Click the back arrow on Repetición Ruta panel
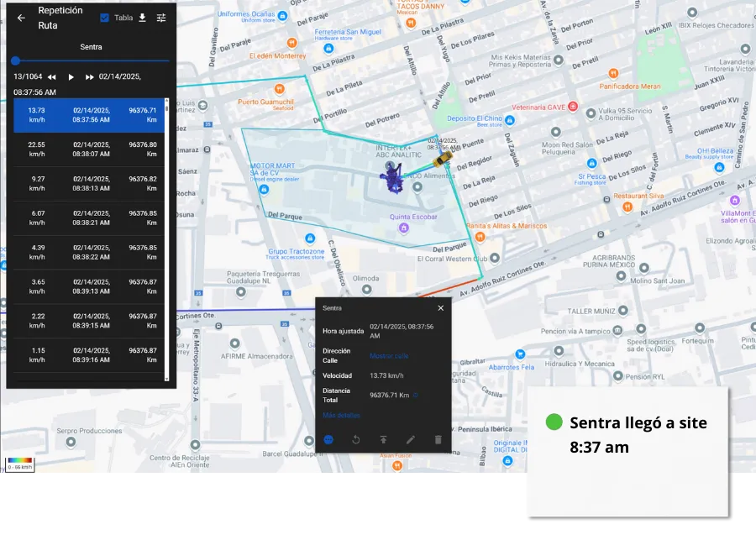 pos(21,18)
